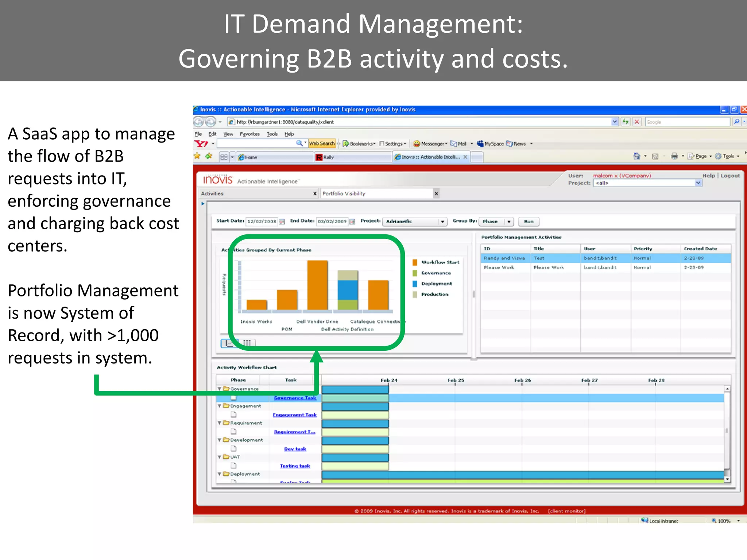Open the Testing task link

coord(295,466)
